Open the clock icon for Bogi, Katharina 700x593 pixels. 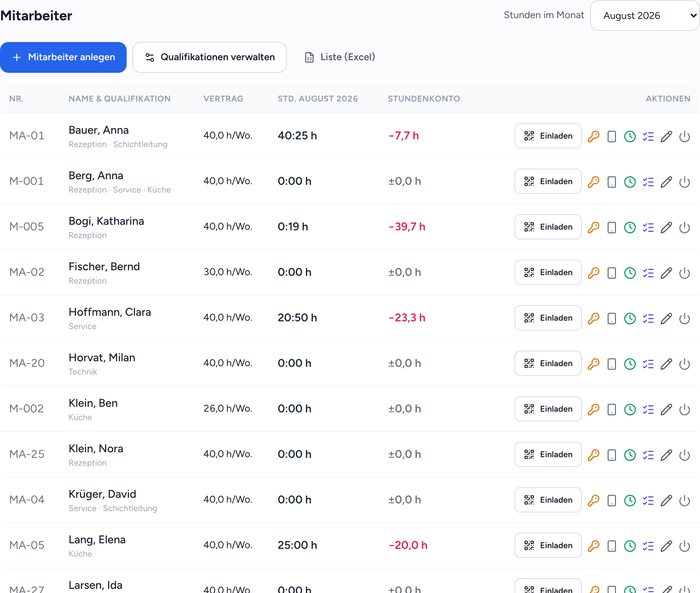point(630,227)
